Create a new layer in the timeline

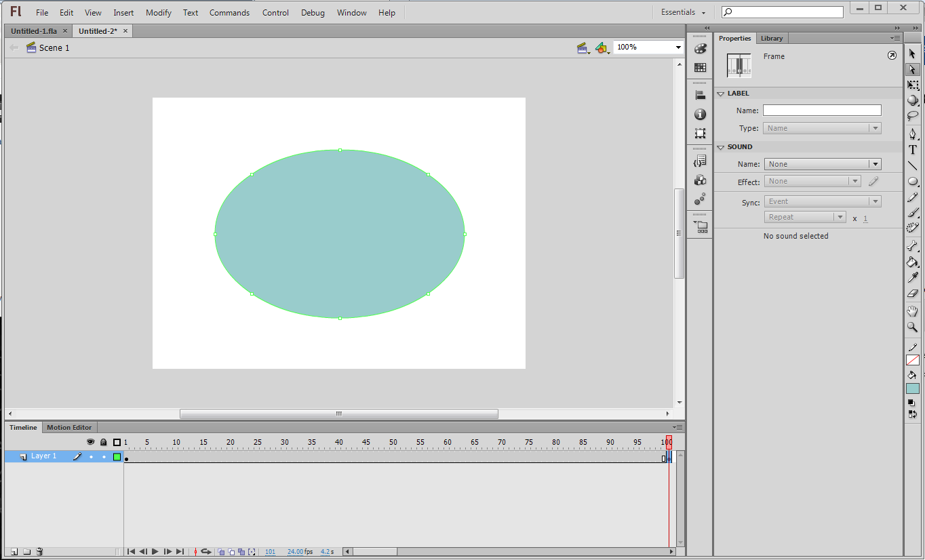point(14,552)
